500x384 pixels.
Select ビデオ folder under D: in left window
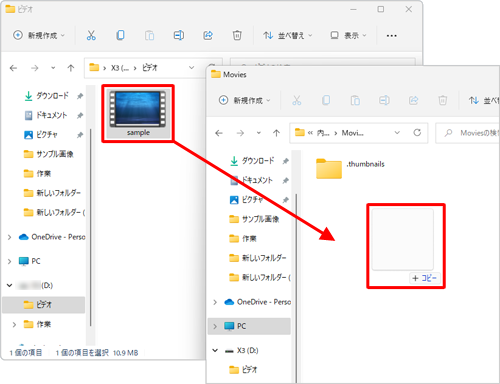43,305
